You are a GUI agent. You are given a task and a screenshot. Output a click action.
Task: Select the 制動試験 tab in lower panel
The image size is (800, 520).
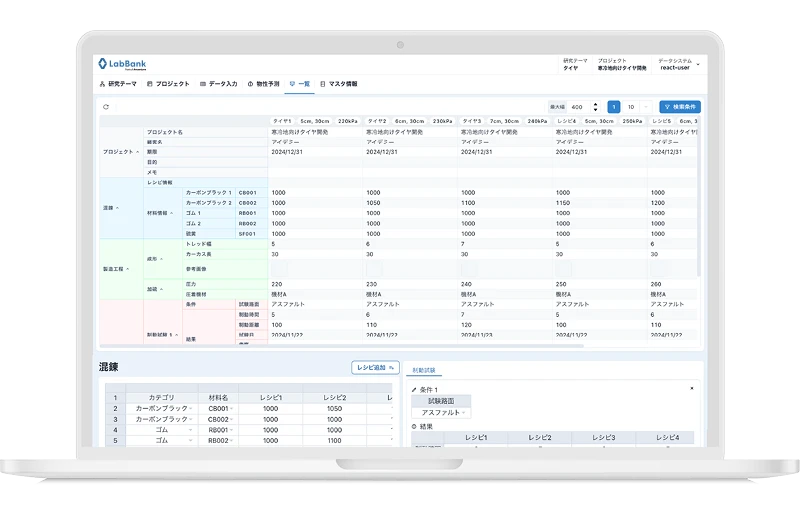pyautogui.click(x=425, y=370)
